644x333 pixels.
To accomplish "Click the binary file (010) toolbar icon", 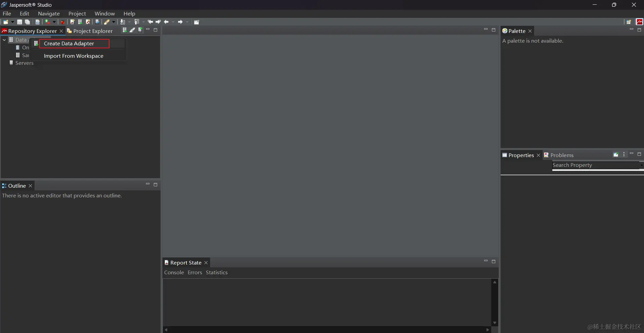I will coord(38,22).
